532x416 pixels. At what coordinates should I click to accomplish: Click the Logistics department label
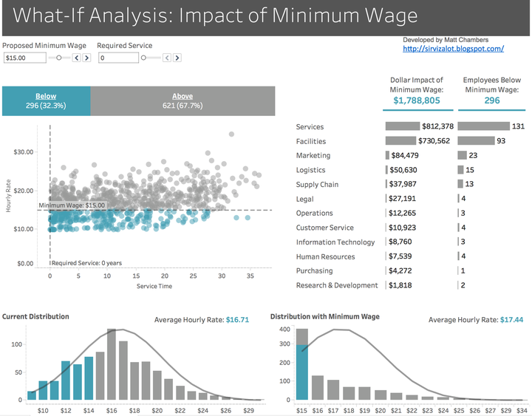pyautogui.click(x=310, y=170)
